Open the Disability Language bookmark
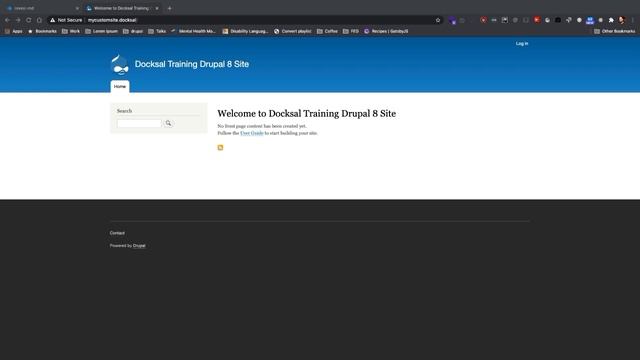 (x=245, y=31)
